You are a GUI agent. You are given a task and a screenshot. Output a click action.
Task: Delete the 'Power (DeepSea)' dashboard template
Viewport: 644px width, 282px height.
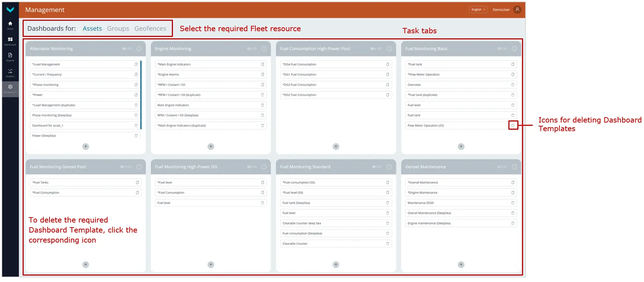(x=136, y=136)
